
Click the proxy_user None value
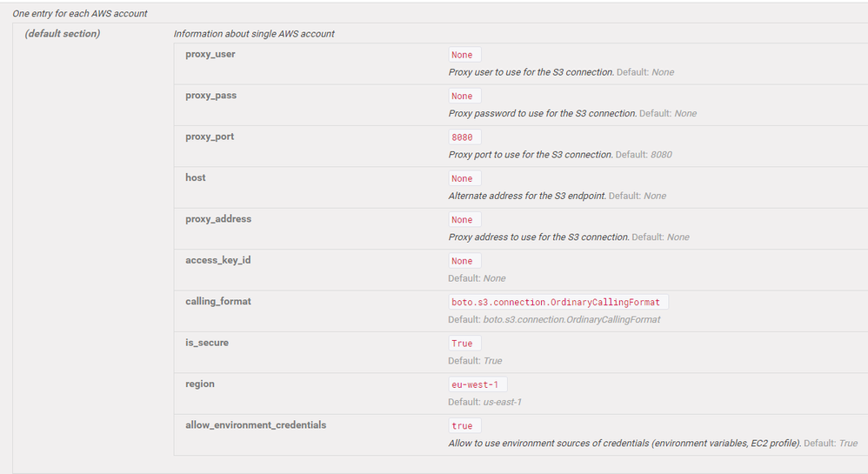click(464, 55)
